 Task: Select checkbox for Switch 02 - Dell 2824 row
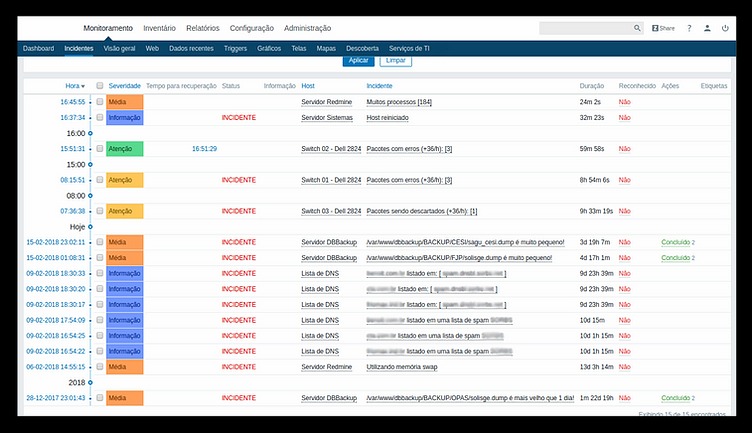pyautogui.click(x=100, y=149)
